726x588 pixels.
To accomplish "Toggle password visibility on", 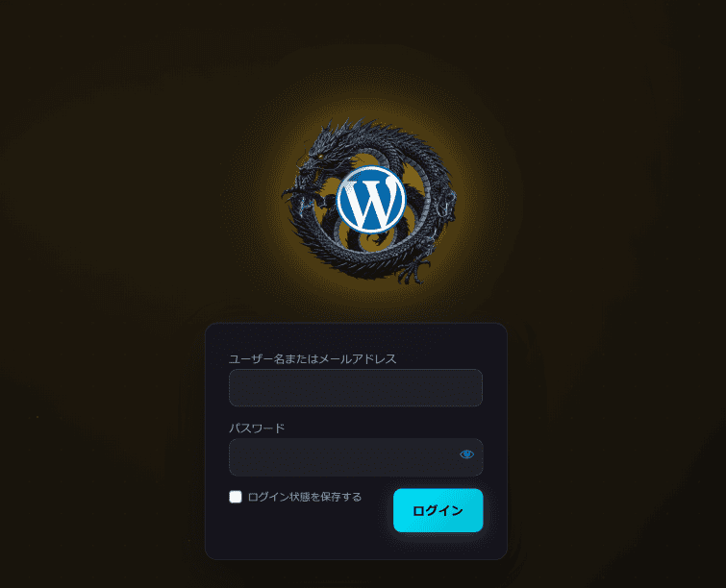I will (x=466, y=454).
